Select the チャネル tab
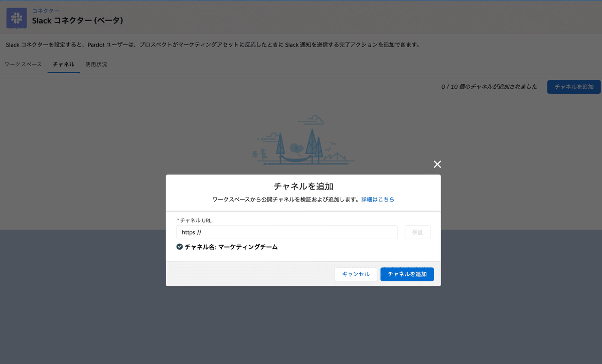Screen dimensions: 602x364 [64, 65]
